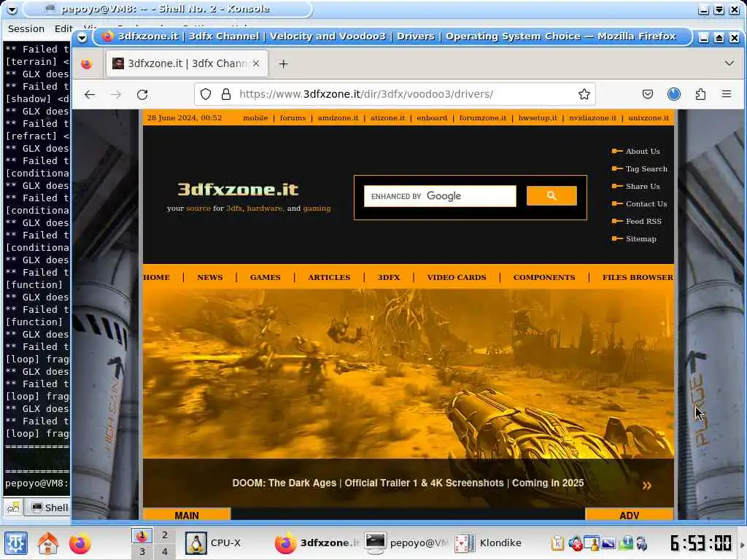Open the tracking protection shield in the address bar

[205, 94]
